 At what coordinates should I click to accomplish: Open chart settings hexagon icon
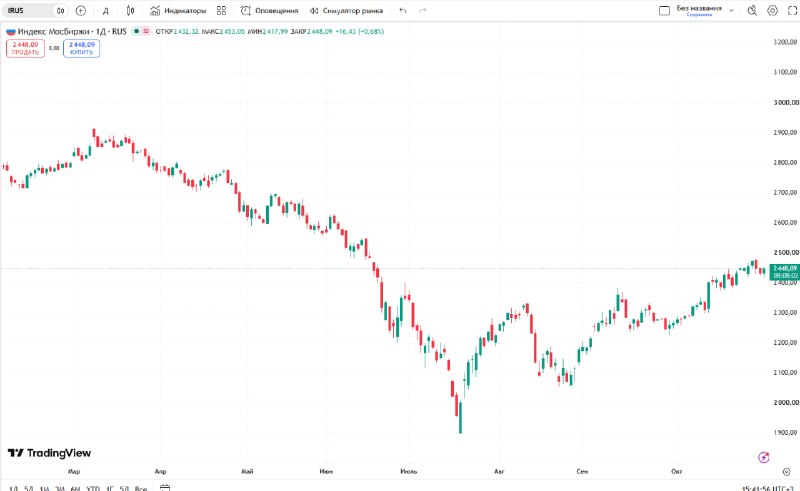[x=772, y=10]
